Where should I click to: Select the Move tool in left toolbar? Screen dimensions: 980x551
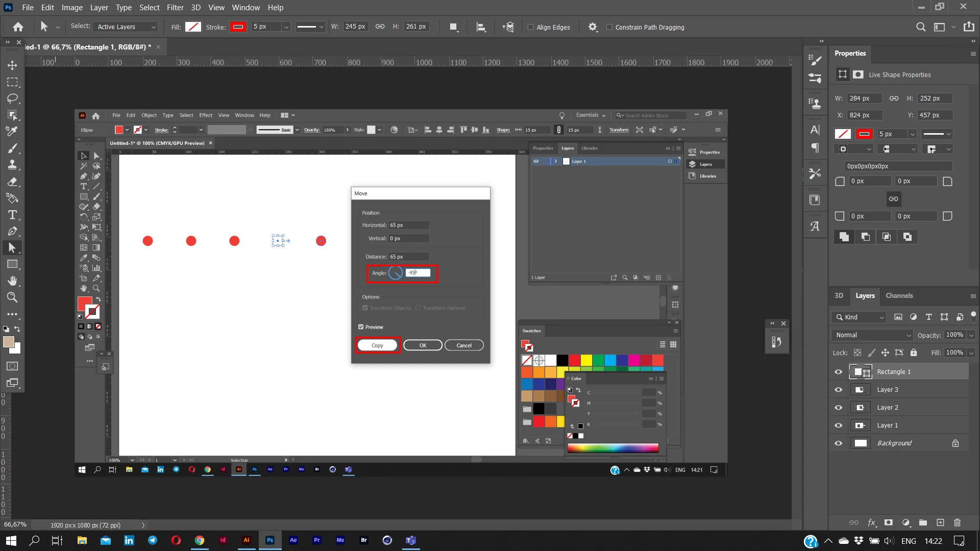(12, 65)
